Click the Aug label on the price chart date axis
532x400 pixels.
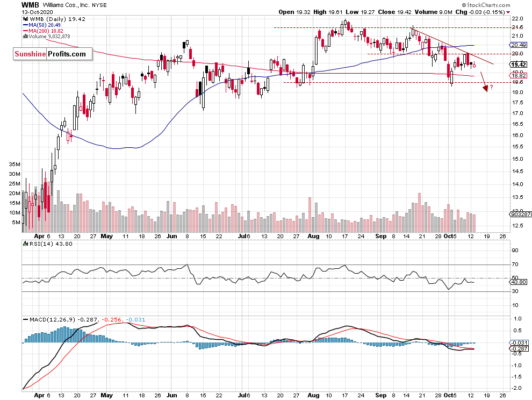click(313, 236)
